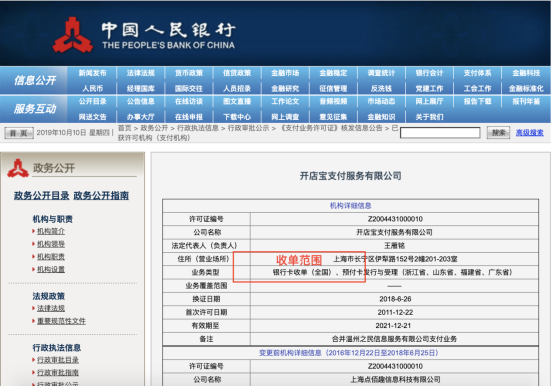Screen dimensions: 553x386
Task: Open the 金融知识 navigation entry
Action: pos(381,117)
